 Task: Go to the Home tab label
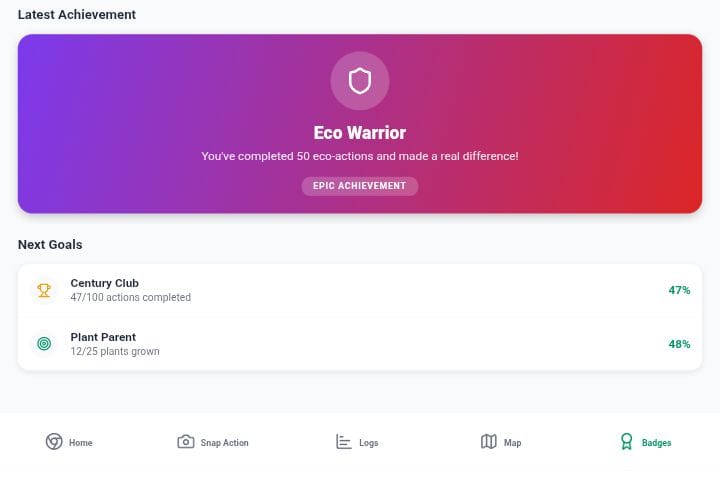[81, 443]
